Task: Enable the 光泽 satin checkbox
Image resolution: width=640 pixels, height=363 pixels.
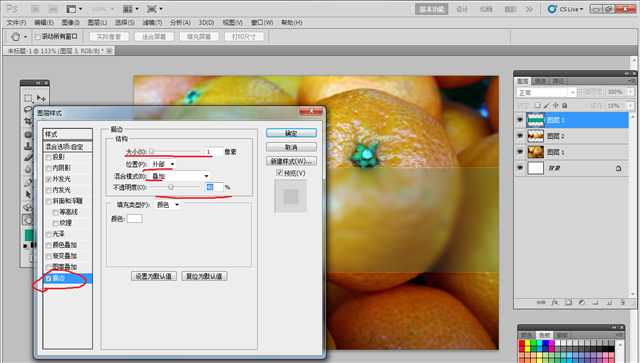Action: click(49, 234)
